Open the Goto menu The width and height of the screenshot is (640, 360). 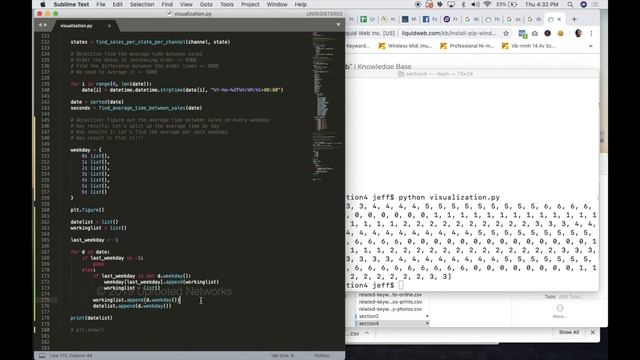click(x=206, y=4)
